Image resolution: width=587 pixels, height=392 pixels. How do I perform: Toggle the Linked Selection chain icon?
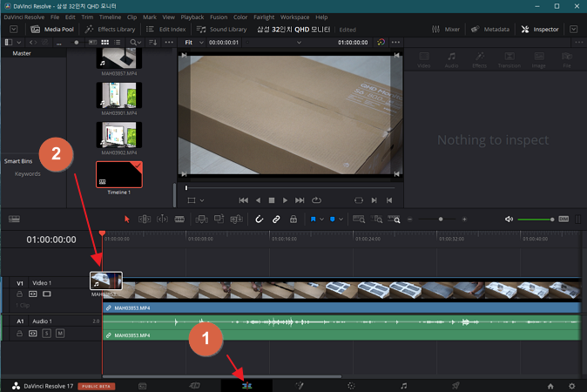pyautogui.click(x=276, y=219)
